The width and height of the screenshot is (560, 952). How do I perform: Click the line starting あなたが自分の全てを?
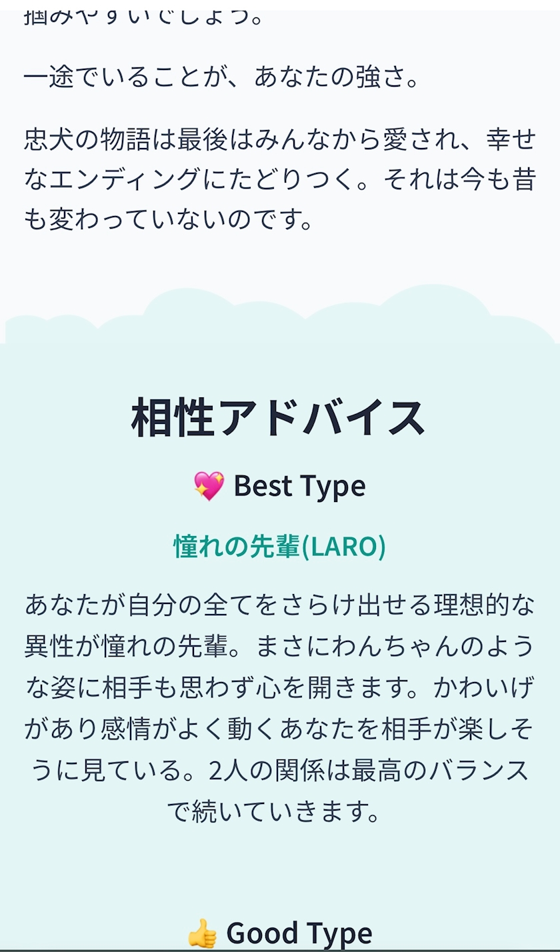[279, 606]
